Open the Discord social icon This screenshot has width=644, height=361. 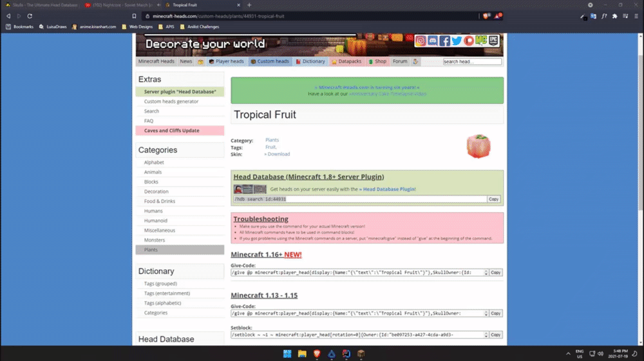(x=433, y=41)
